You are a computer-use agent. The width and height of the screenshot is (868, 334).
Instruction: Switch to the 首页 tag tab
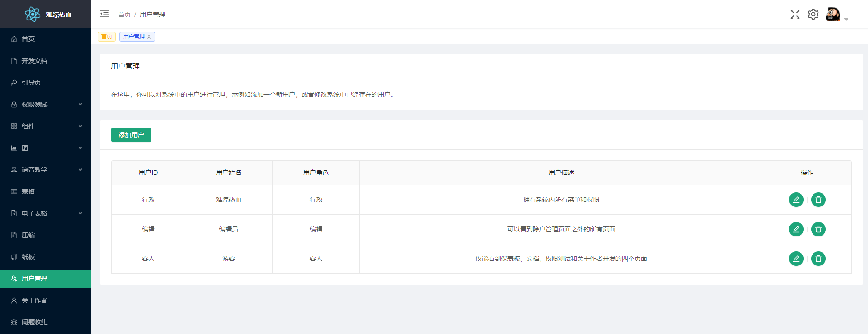click(107, 37)
